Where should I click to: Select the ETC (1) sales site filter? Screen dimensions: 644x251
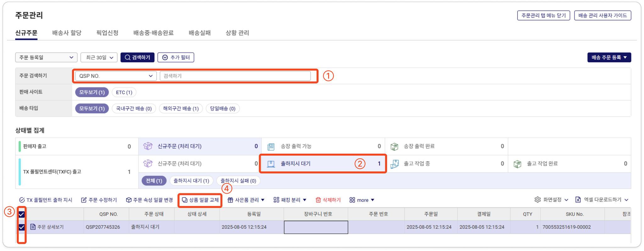tap(124, 92)
